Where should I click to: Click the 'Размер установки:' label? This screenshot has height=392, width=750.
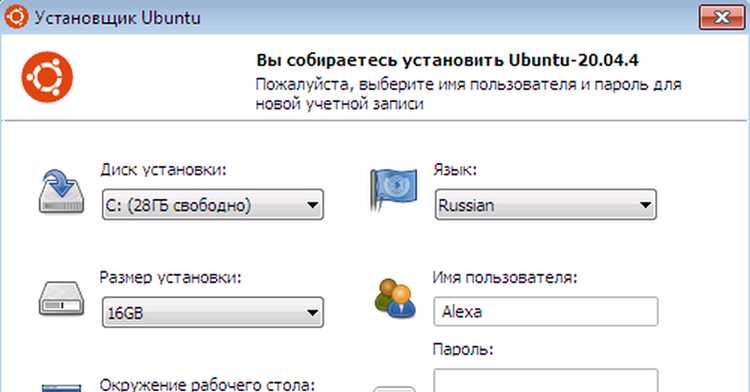[x=170, y=278]
